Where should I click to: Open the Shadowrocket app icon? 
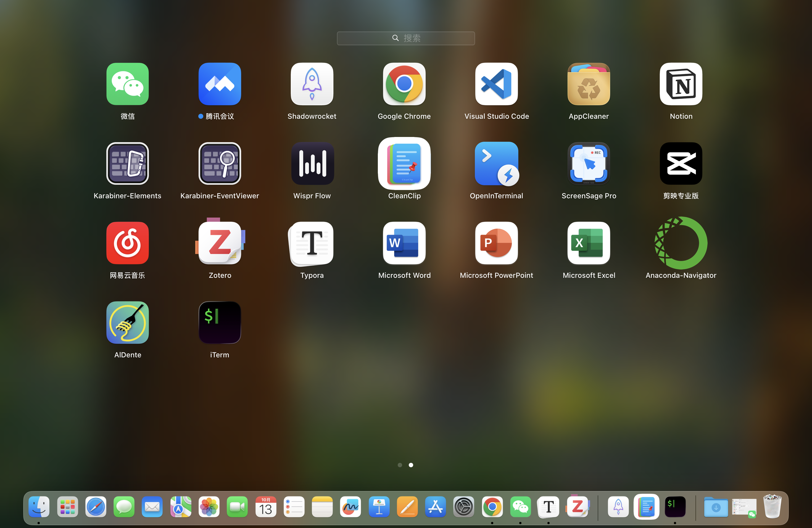coord(312,84)
